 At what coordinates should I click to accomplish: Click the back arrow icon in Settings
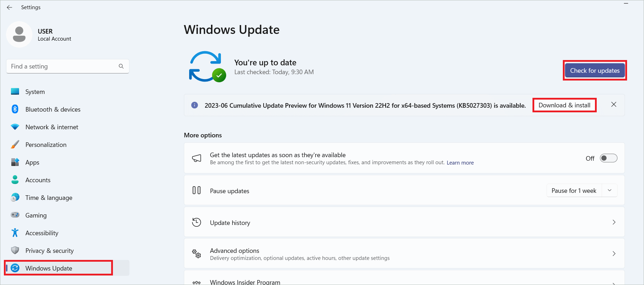tap(10, 7)
